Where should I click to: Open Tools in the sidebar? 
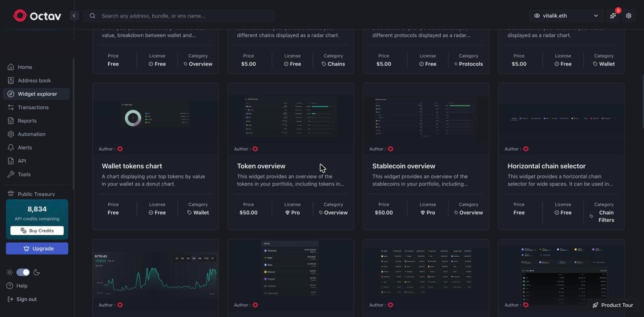(x=36, y=174)
